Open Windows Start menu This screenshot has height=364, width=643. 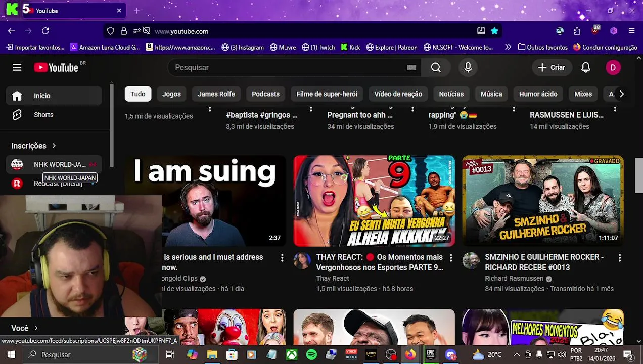[11, 355]
